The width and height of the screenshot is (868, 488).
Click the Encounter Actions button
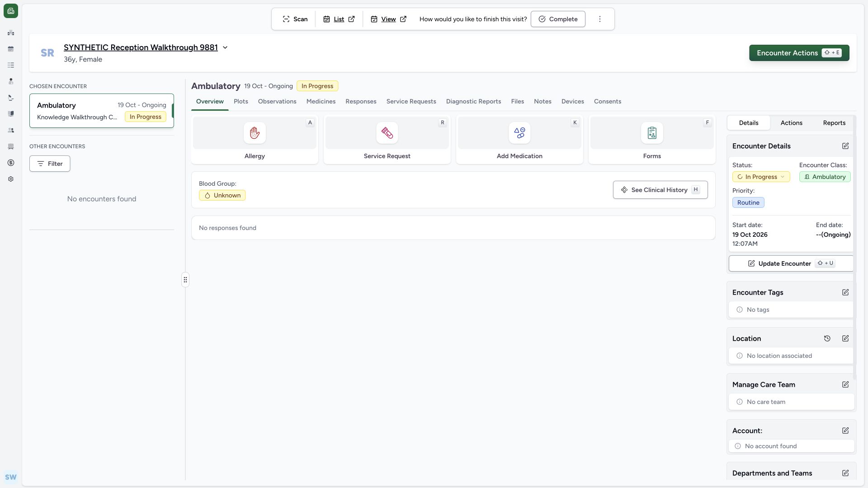[x=799, y=53]
